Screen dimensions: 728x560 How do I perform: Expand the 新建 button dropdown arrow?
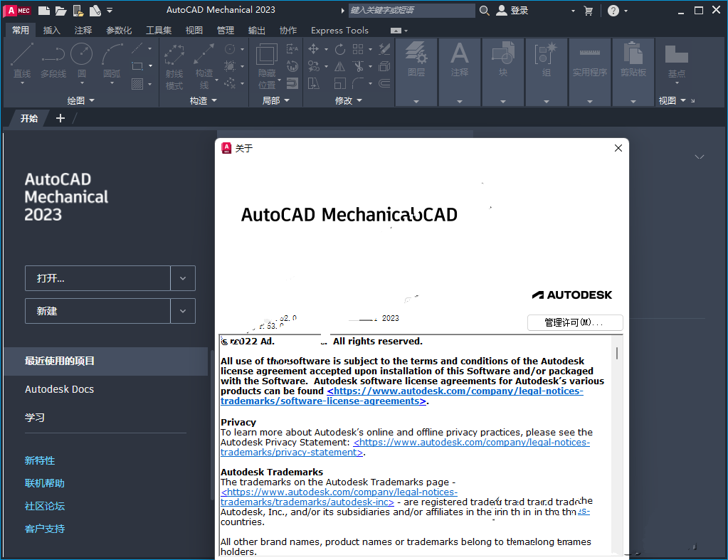tap(183, 311)
